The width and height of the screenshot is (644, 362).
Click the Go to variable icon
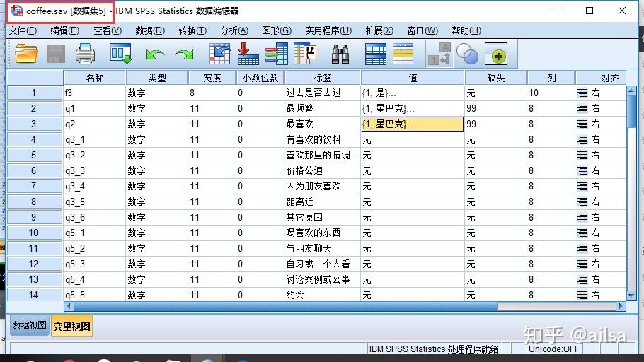pyautogui.click(x=248, y=54)
